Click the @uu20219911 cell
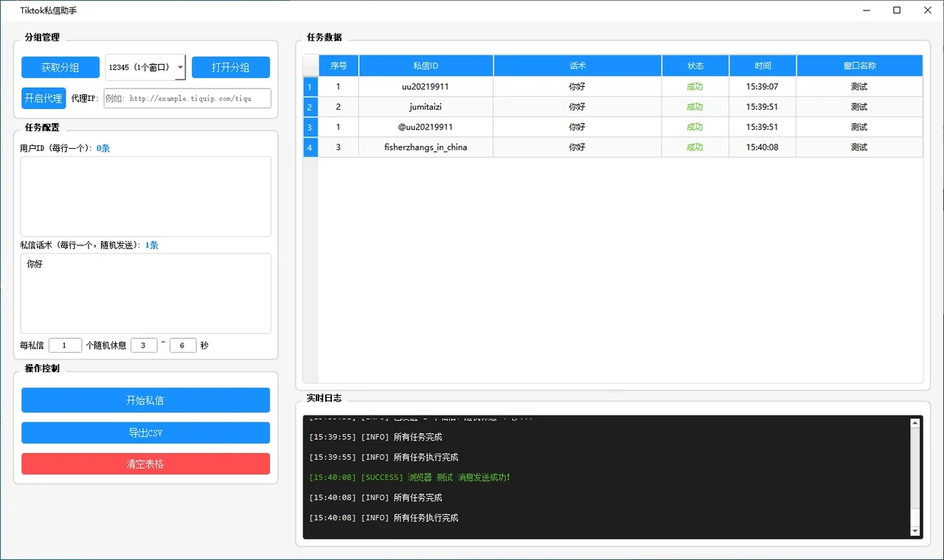 click(426, 127)
